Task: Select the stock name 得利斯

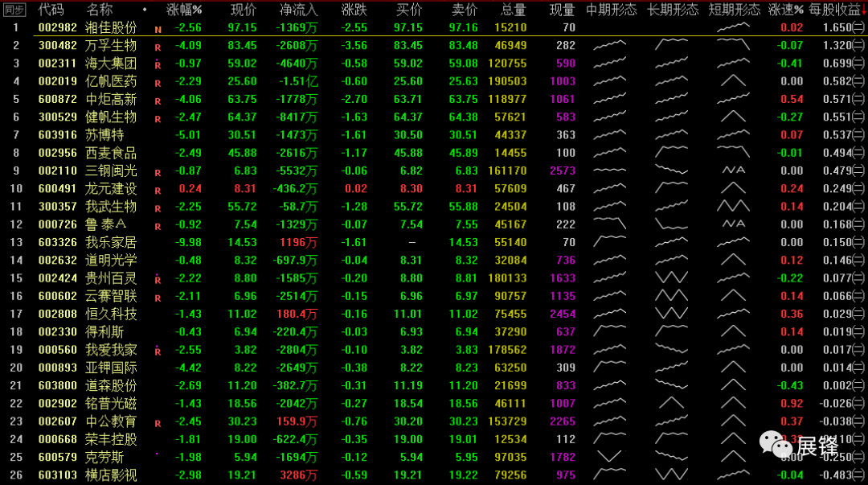Action: tap(104, 331)
